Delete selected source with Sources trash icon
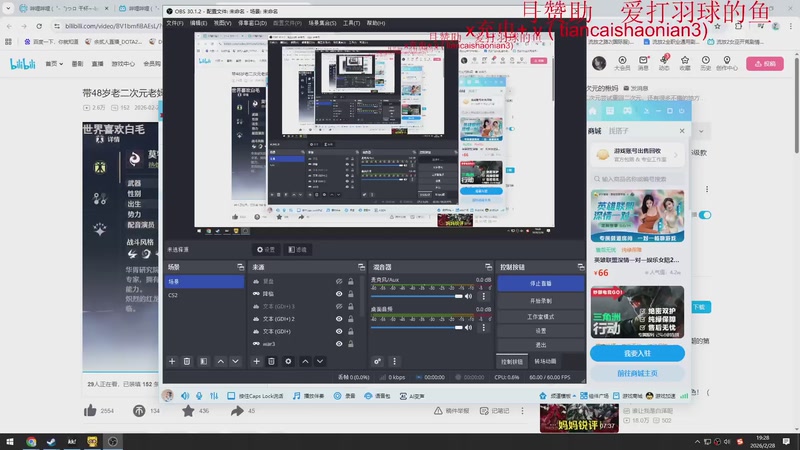Viewport: 800px width, 450px height. coord(271,361)
